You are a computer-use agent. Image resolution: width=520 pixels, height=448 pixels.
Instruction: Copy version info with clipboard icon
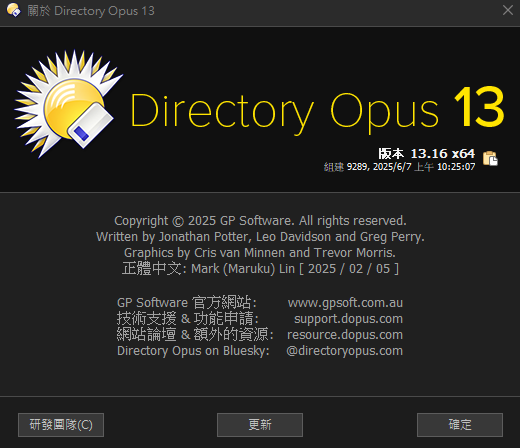pyautogui.click(x=490, y=158)
